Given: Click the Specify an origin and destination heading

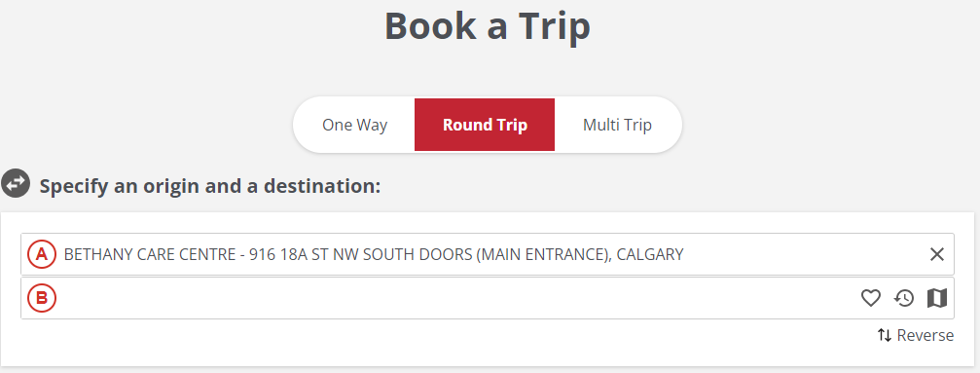Looking at the screenshot, I should click(210, 186).
